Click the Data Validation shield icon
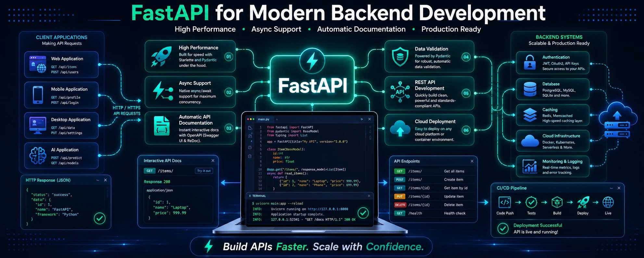Image resolution: width=644 pixels, height=258 pixels. 400,57
